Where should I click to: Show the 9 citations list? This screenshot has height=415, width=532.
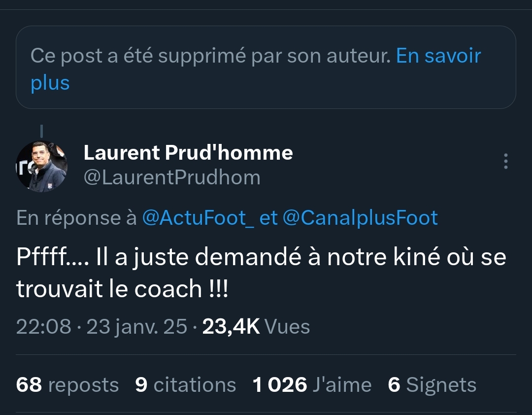pos(186,385)
